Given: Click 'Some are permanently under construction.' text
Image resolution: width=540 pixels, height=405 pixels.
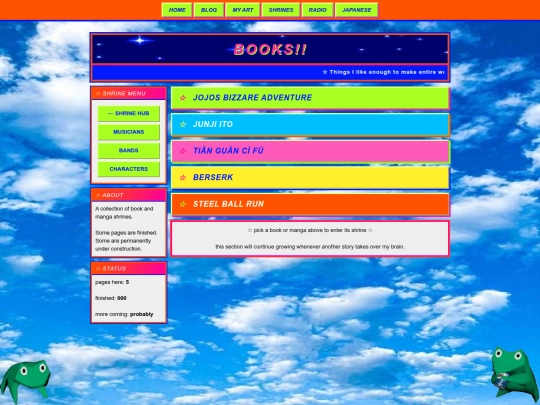Looking at the screenshot, I should coord(123,245).
